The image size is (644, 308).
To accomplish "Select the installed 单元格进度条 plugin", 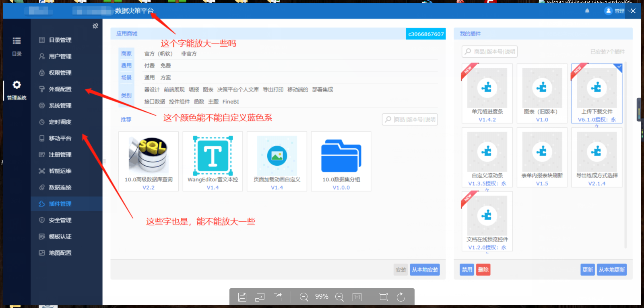I will 487,94.
